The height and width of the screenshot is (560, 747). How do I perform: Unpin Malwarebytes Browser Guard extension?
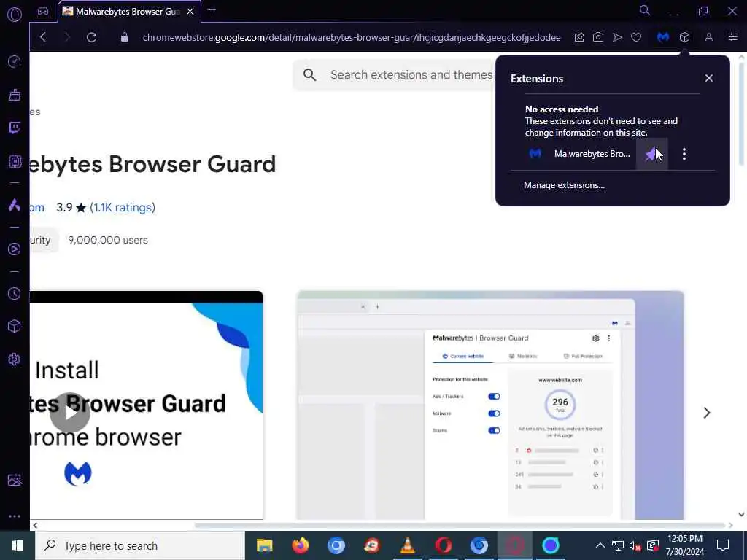click(x=651, y=154)
